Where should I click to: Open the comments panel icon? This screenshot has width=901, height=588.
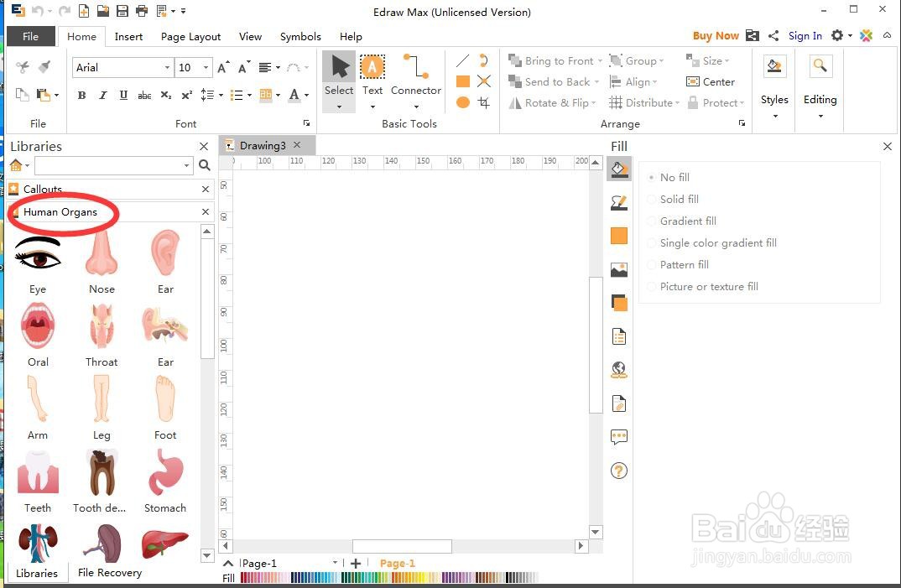[x=619, y=437]
